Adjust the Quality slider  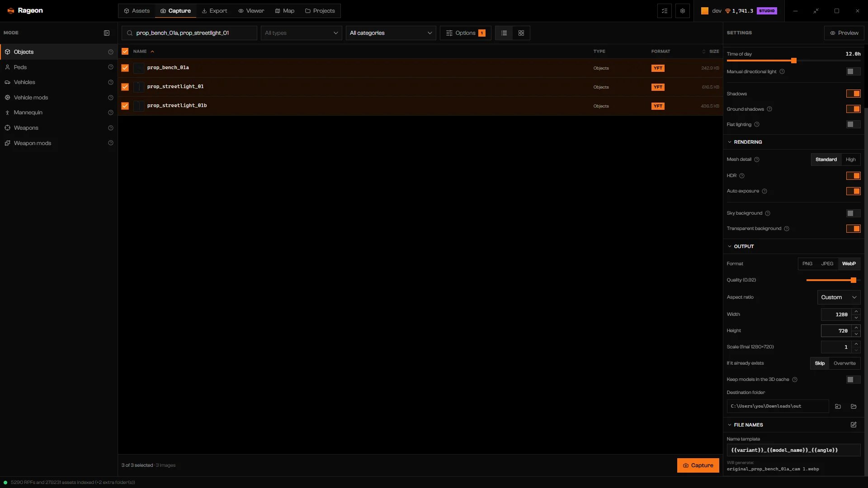pos(833,280)
